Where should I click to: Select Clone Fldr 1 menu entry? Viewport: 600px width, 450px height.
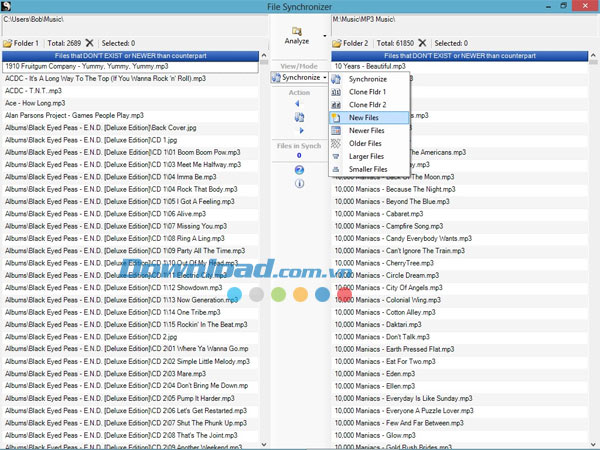tap(367, 92)
